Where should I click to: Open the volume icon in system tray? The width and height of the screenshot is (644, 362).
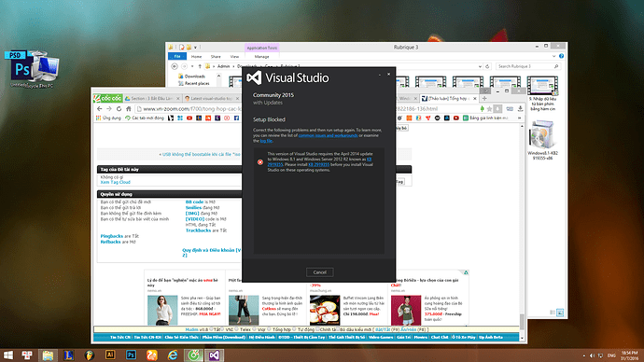(592, 355)
